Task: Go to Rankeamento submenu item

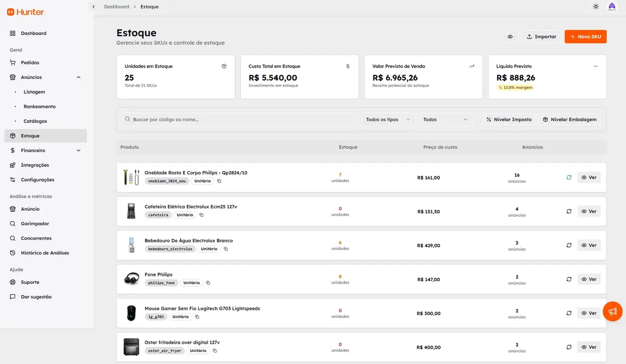Action: point(39,106)
